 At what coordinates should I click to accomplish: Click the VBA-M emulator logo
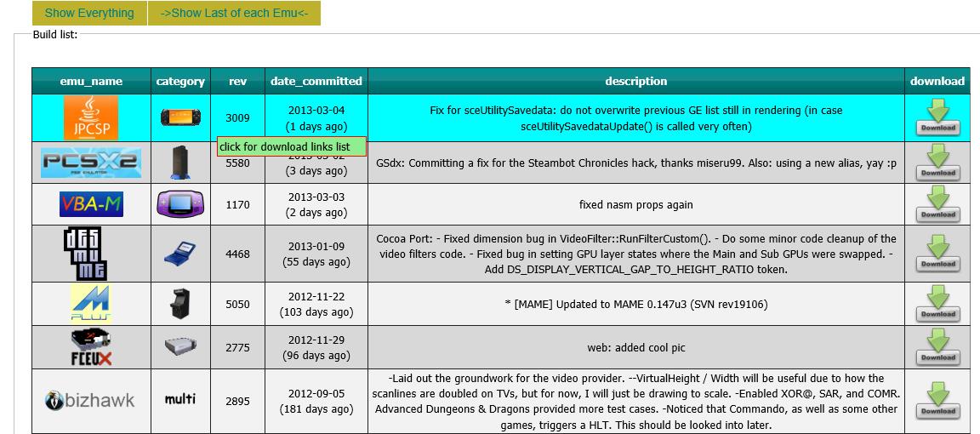click(x=91, y=204)
